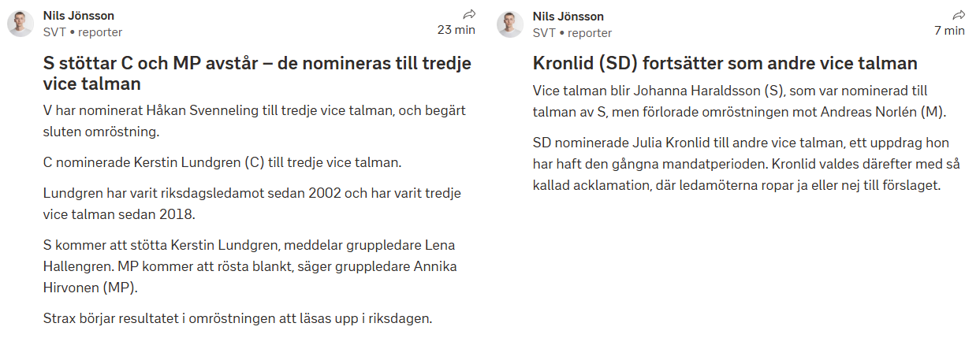Select the paragraph 'Lundgren har varit riksdagsledamot sedan 2002'
This screenshot has width=980, height=338.
coord(252,202)
